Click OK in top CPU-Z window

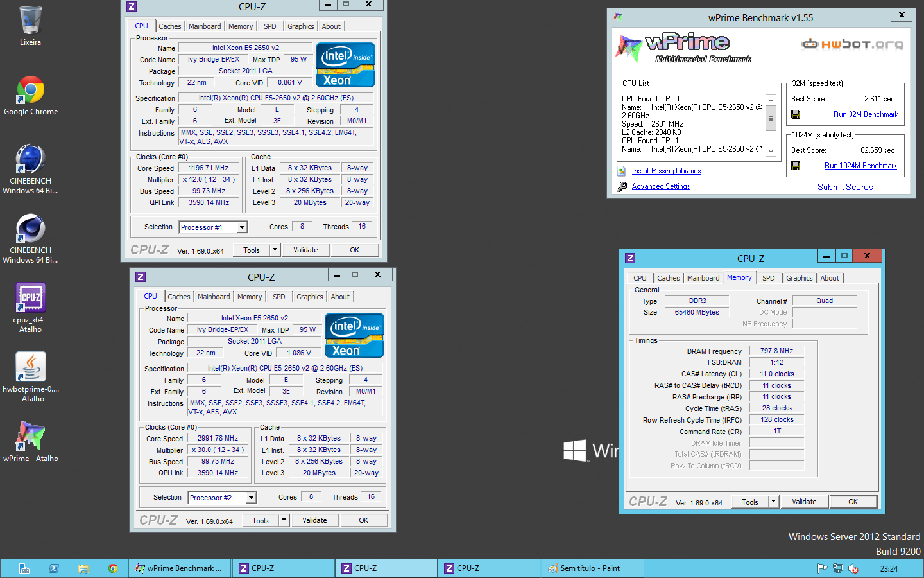tap(354, 250)
